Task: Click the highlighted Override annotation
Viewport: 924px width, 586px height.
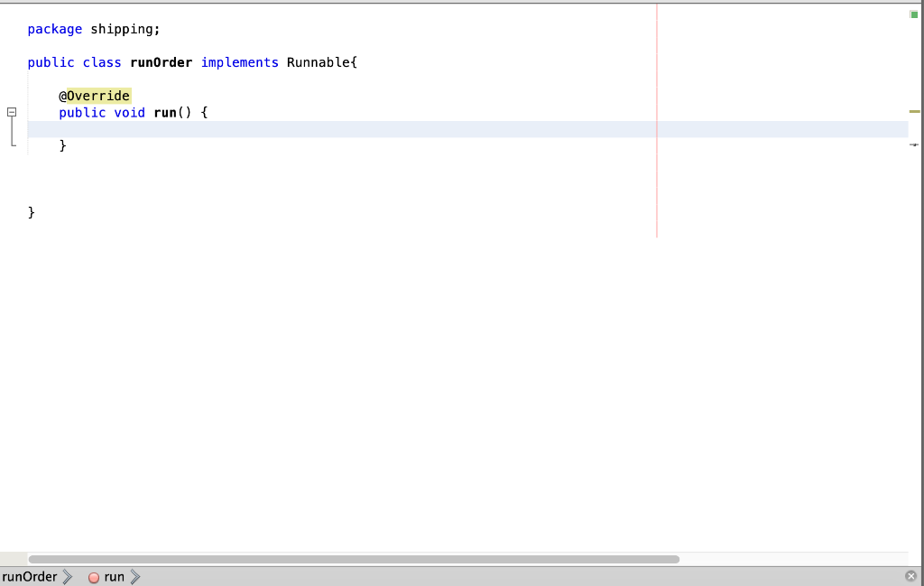Action: (98, 96)
